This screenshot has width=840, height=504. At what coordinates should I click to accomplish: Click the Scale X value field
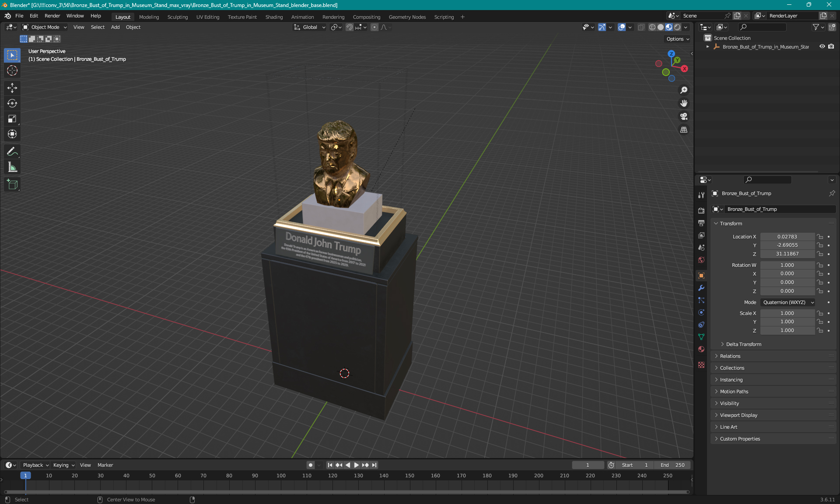point(787,313)
